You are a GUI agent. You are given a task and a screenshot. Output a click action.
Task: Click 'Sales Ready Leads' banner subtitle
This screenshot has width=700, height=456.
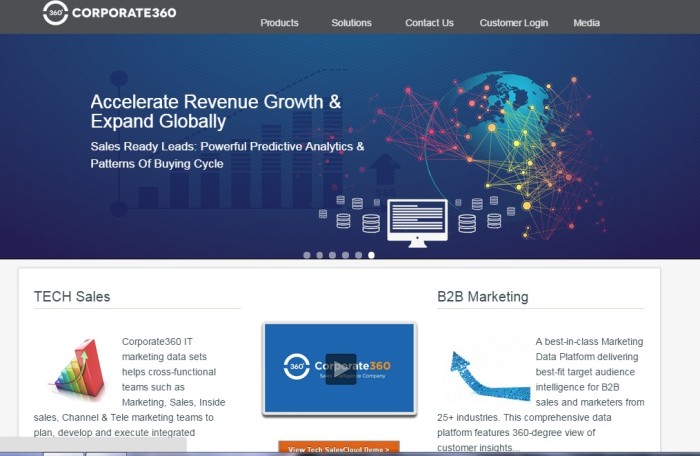pyautogui.click(x=227, y=155)
